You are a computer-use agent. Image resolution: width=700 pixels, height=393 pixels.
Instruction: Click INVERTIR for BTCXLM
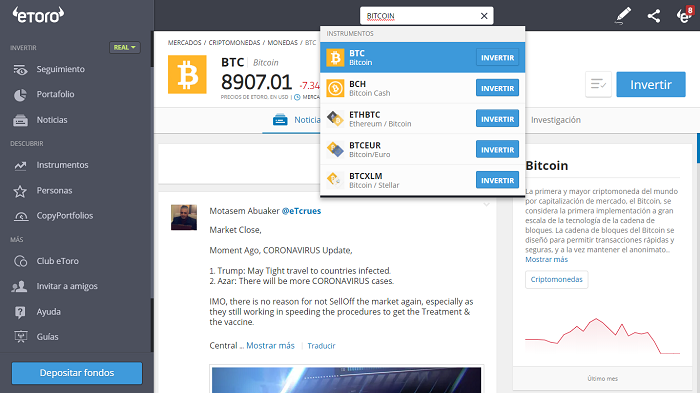[x=497, y=180]
